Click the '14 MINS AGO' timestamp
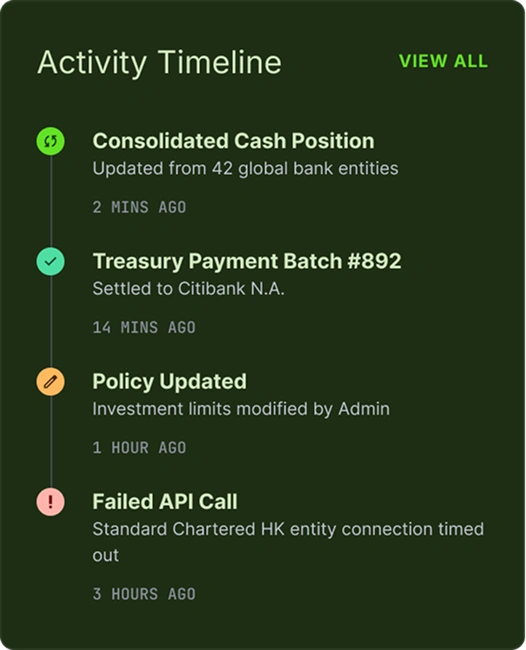 (144, 327)
